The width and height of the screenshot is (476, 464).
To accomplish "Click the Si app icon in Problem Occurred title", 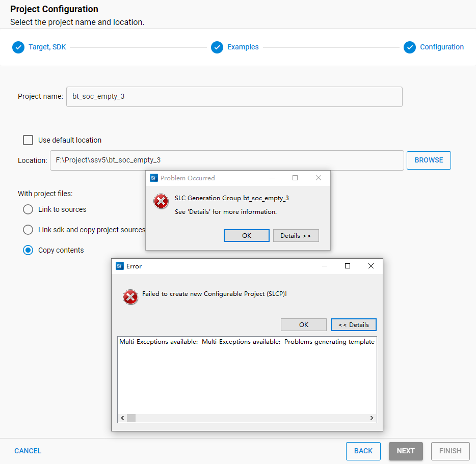I will 154,178.
